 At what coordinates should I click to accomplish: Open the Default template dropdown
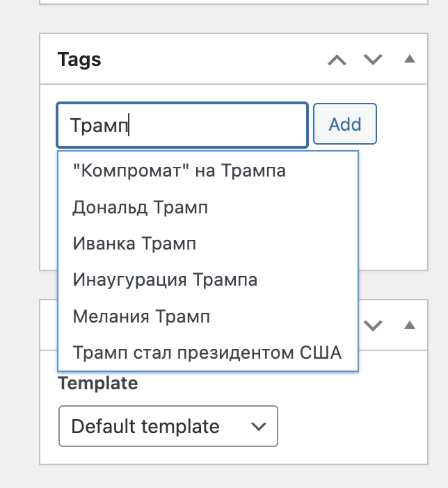click(x=168, y=426)
